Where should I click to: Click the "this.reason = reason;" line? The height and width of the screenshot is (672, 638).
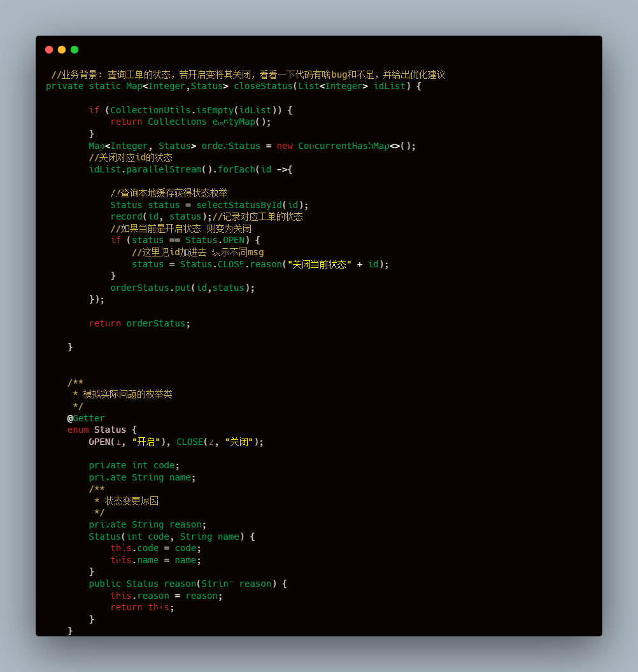pos(166,595)
